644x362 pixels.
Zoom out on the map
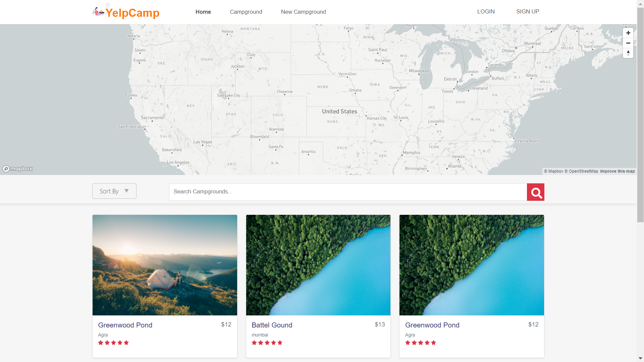[x=628, y=43]
